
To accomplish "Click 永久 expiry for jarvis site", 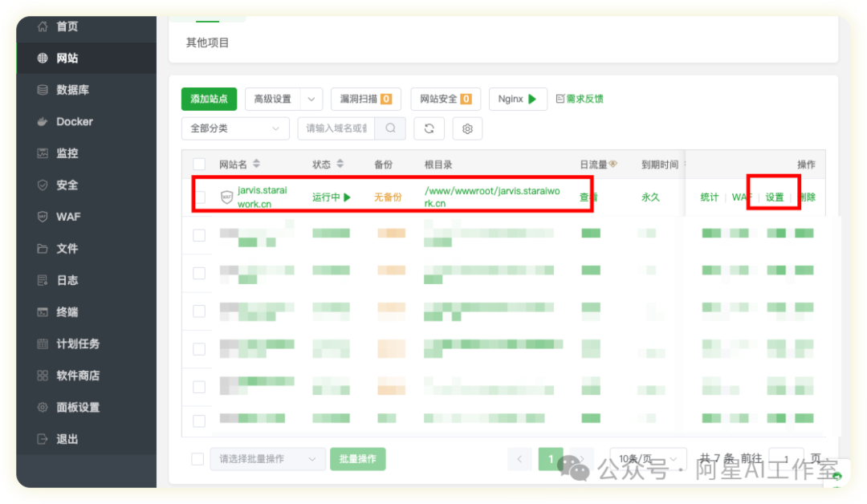I will coord(650,197).
